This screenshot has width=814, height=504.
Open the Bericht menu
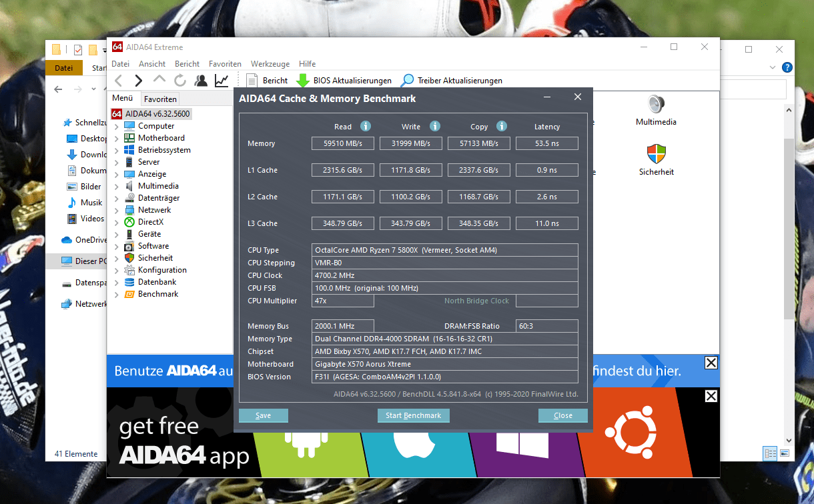(x=187, y=64)
